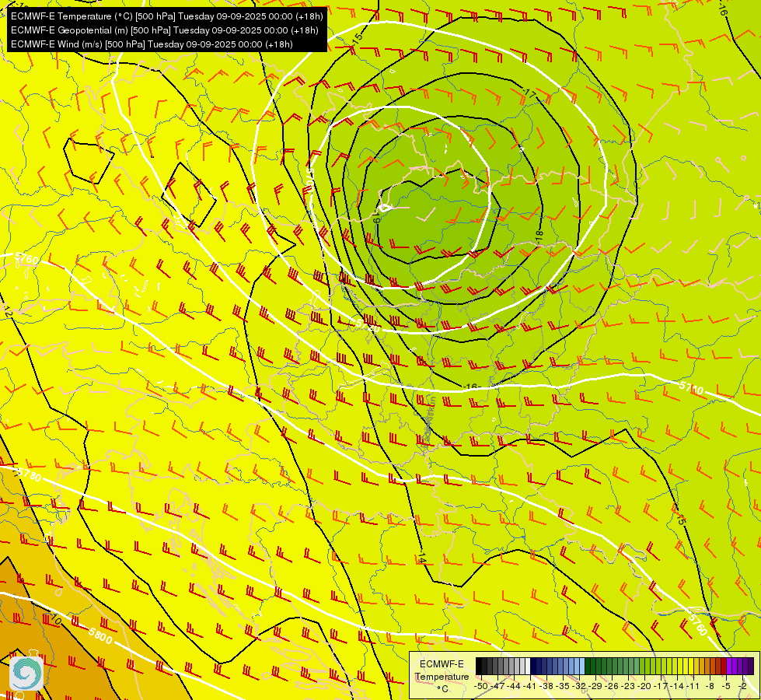Click the 5800 geopotential contour label
This screenshot has height=700, width=761.
coord(100,635)
